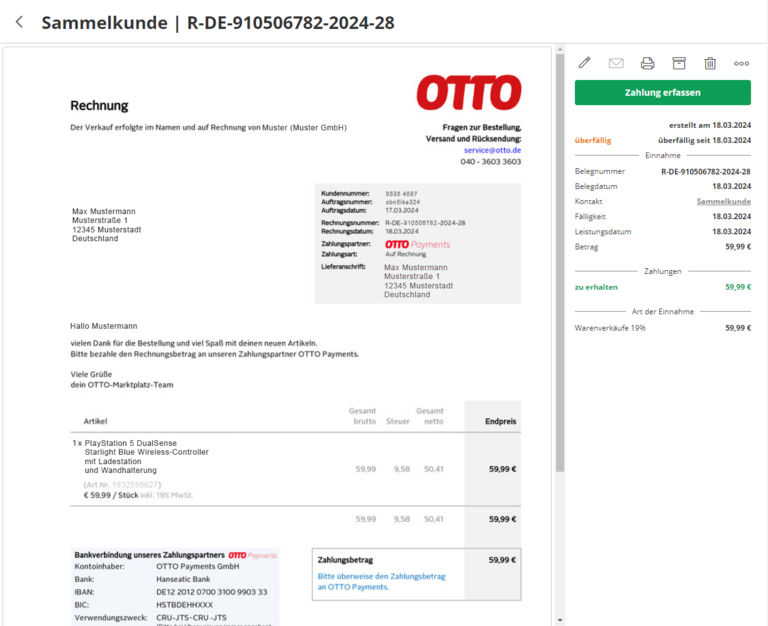Click the preview scrollbar up arrow
The width and height of the screenshot is (768, 626).
tap(560, 52)
